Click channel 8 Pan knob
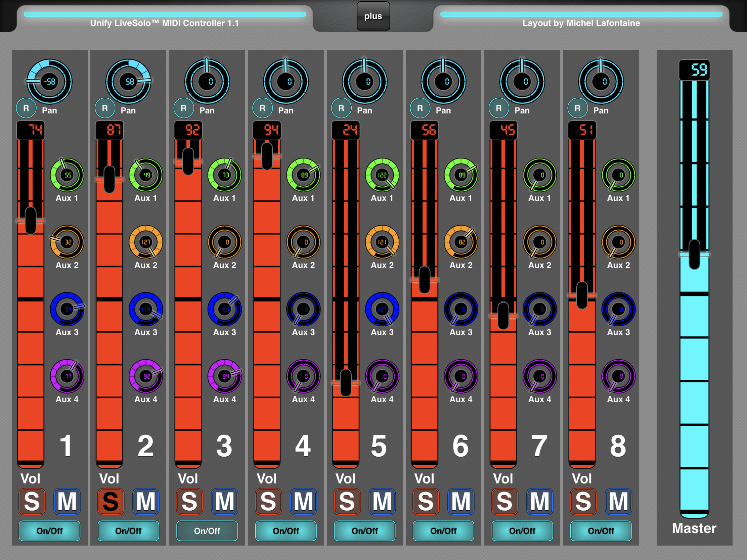This screenshot has height=560, width=747. pyautogui.click(x=601, y=81)
